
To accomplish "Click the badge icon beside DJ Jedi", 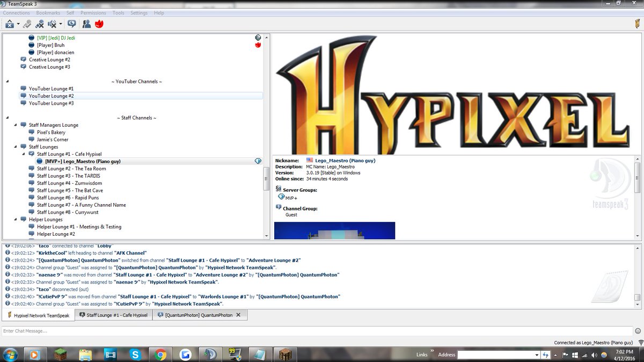I will [258, 38].
